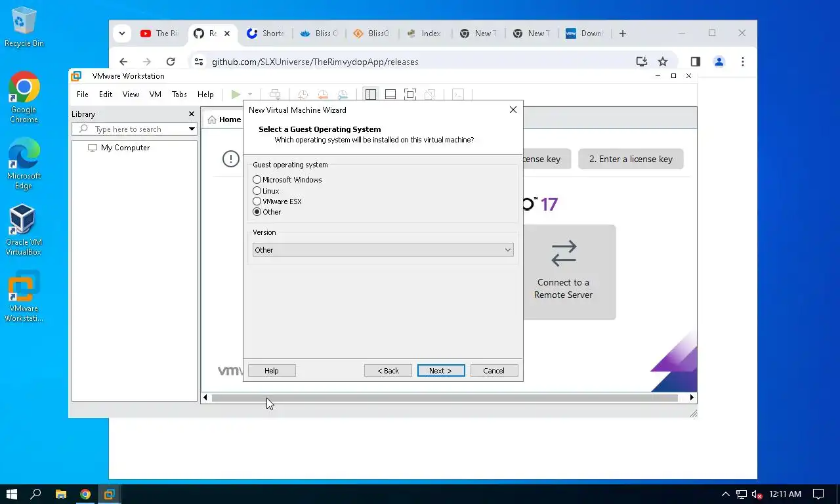Viewport: 840px width, 504px height.
Task: Switch to the YouTube tab in Chrome
Action: pyautogui.click(x=159, y=33)
